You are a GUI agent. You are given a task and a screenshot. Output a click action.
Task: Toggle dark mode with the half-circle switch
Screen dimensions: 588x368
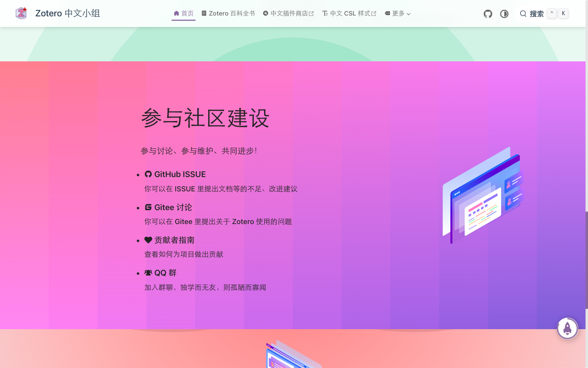(504, 13)
